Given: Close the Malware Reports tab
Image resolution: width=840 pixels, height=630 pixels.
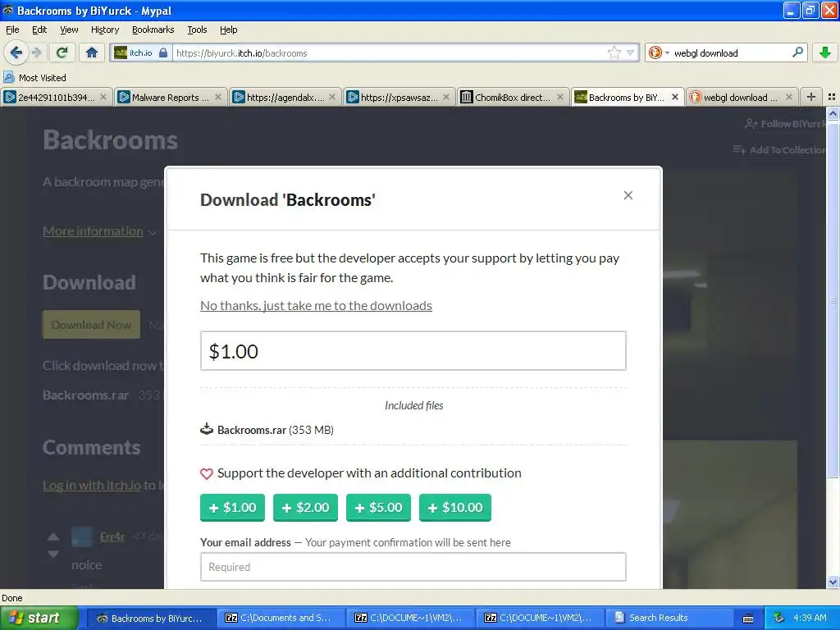Looking at the screenshot, I should (218, 97).
